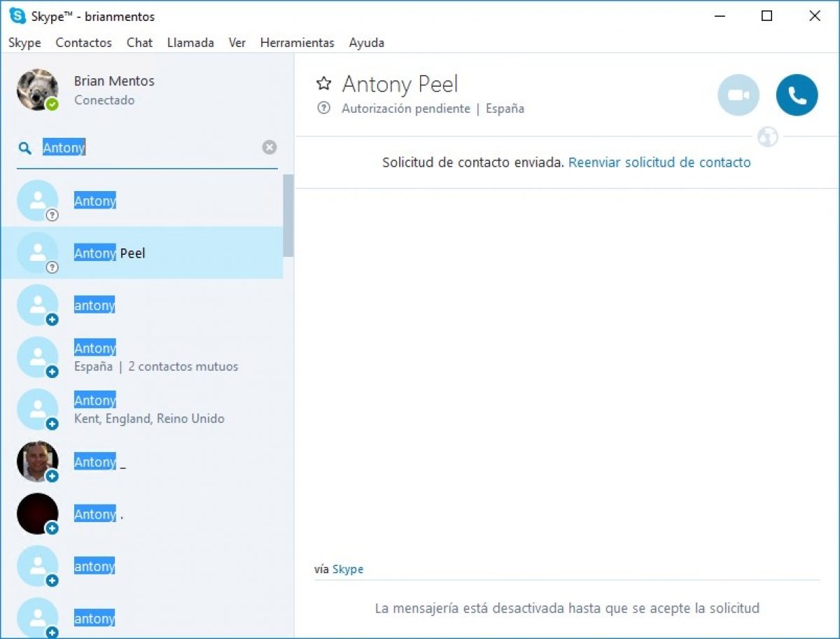Click the Antony Peel conversation header name
Viewport: 840px width, 639px height.
tap(400, 85)
